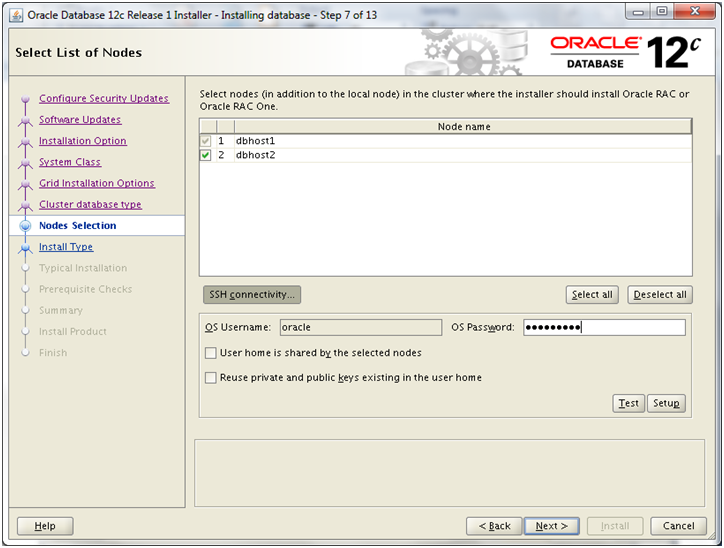This screenshot has width=724, height=548.
Task: Click Deselect all nodes button
Action: (x=660, y=295)
